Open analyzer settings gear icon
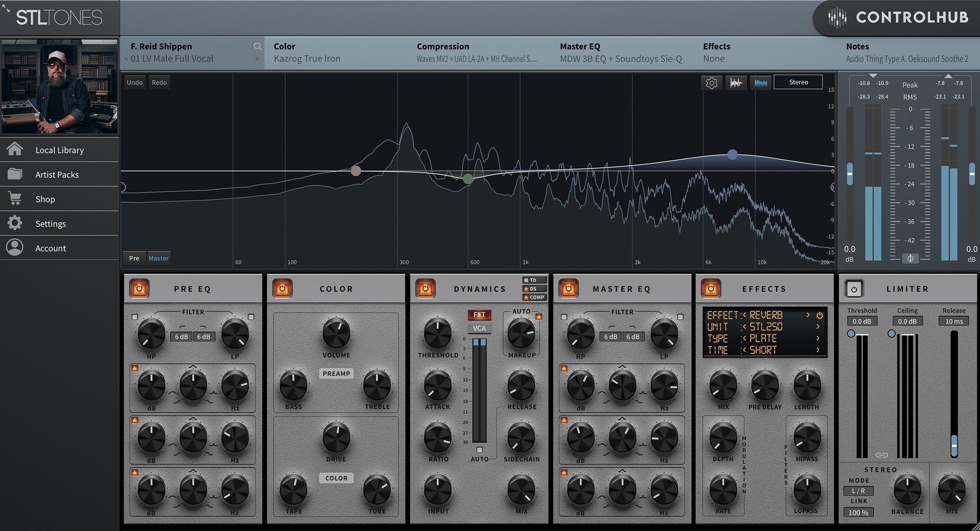 pyautogui.click(x=711, y=83)
